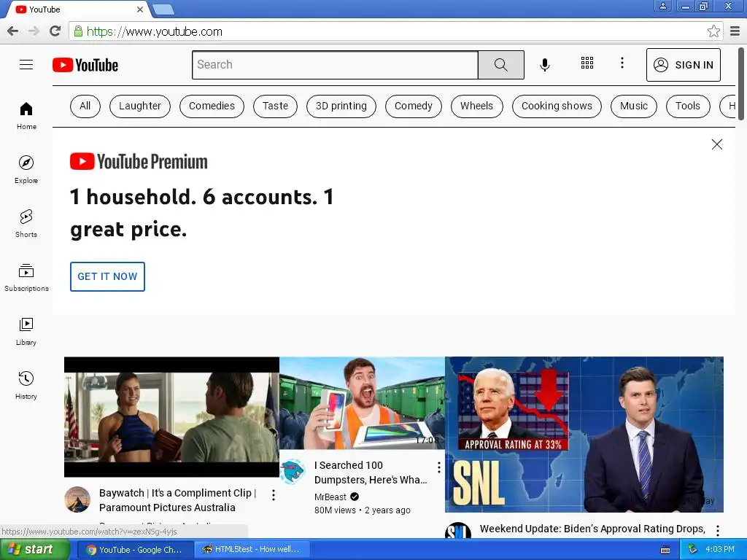Viewport: 747px width, 560px height.
Task: Select the Laughter filter chip
Action: click(140, 106)
